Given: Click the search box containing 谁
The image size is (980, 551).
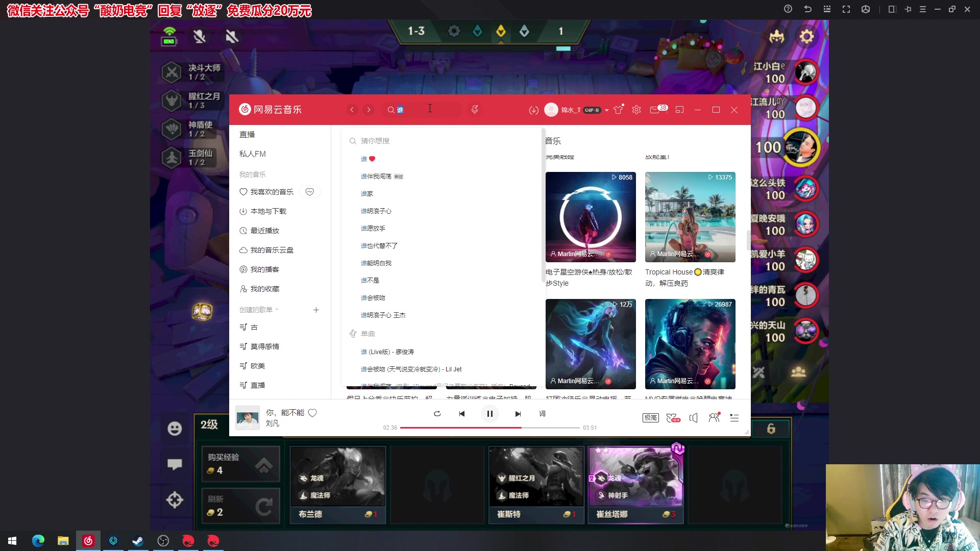Looking at the screenshot, I should click(423, 110).
